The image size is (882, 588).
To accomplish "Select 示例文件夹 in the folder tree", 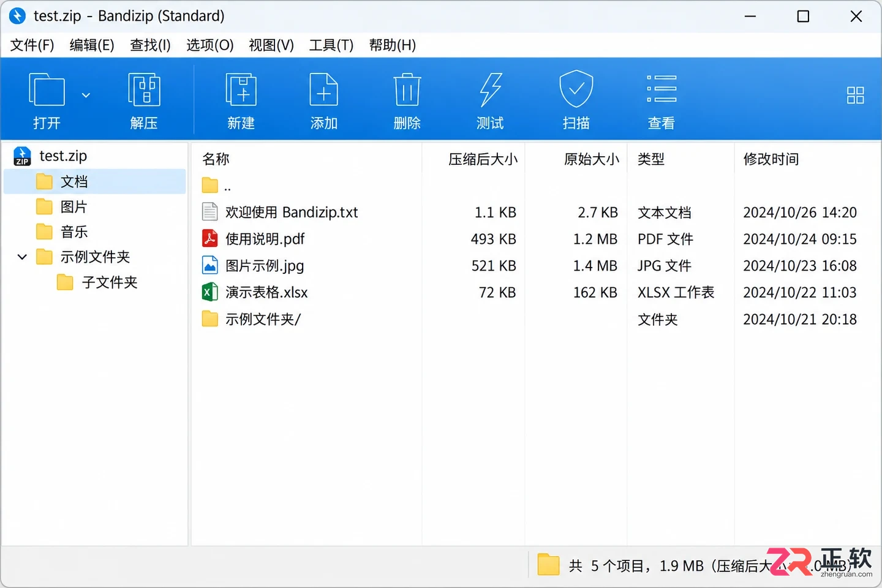I will (95, 257).
